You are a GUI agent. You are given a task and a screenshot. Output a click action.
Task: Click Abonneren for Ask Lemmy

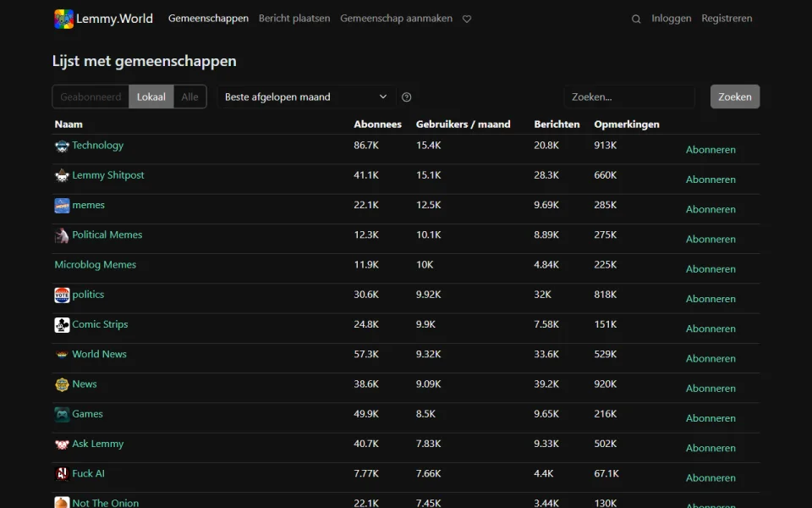coord(710,448)
